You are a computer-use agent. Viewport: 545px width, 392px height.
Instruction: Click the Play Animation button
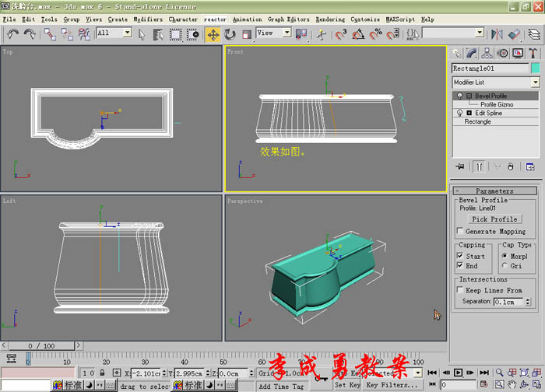pos(458,373)
